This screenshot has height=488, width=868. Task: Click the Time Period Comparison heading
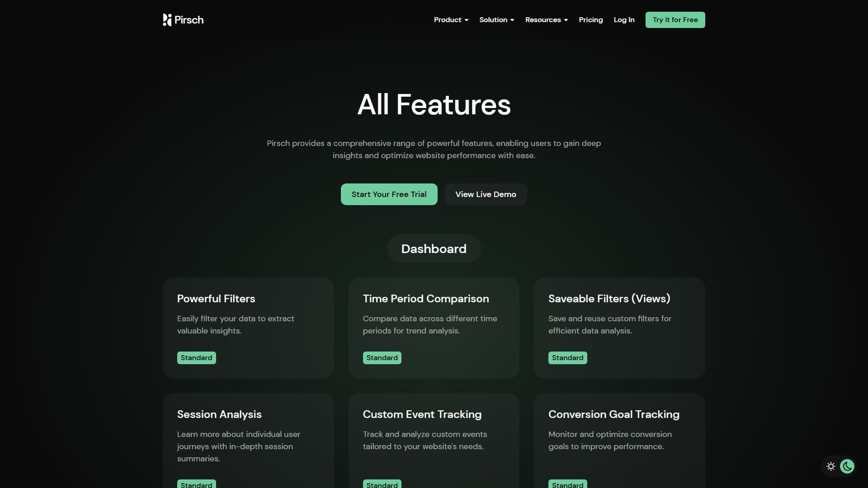(x=426, y=299)
